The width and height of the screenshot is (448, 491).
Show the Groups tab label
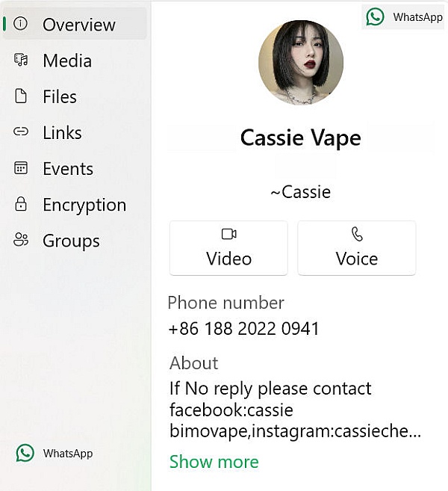coord(71,240)
